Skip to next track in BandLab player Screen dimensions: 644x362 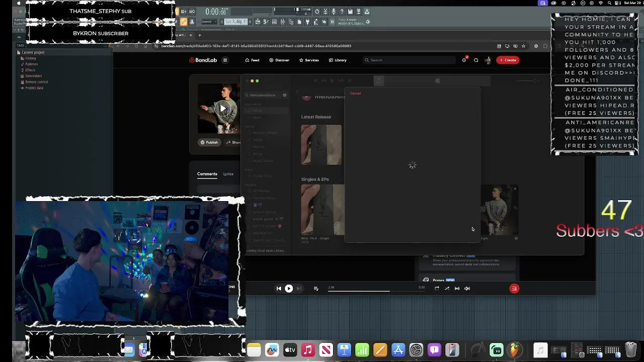click(x=299, y=289)
